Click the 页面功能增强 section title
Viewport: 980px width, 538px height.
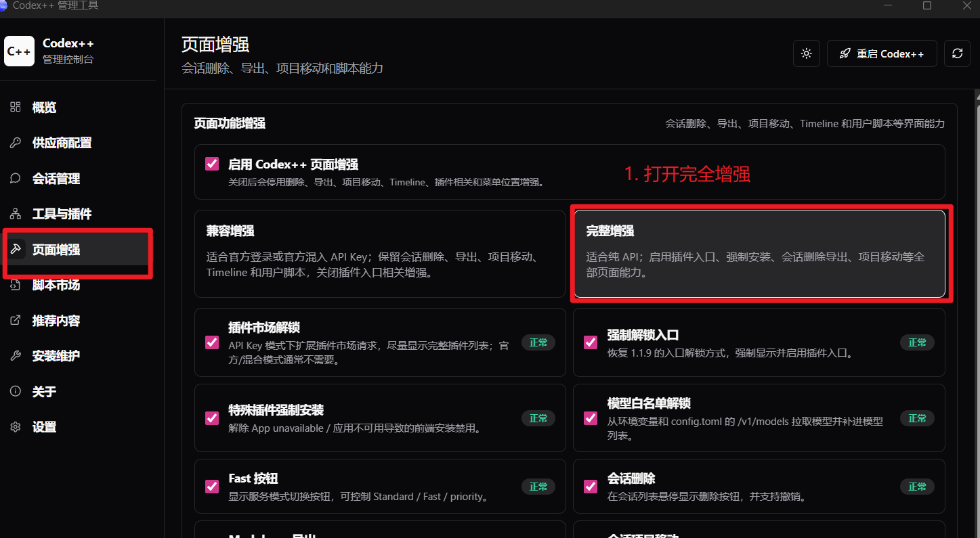(x=230, y=123)
